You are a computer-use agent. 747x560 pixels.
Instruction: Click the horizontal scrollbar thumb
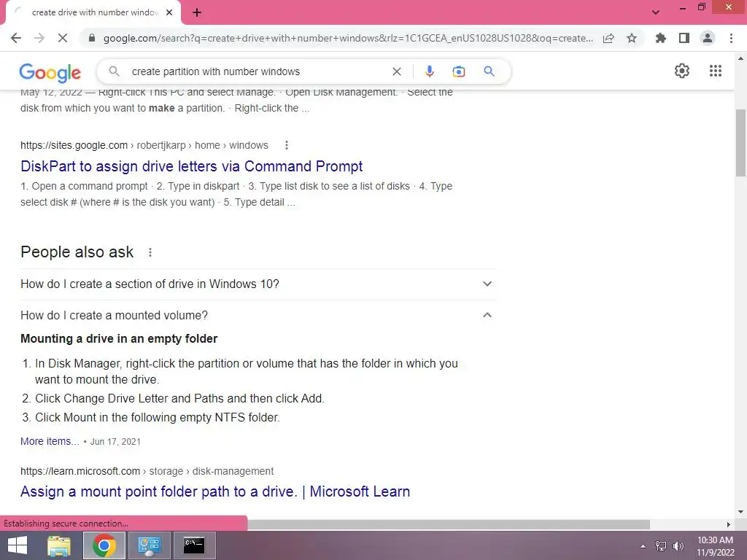click(x=449, y=524)
